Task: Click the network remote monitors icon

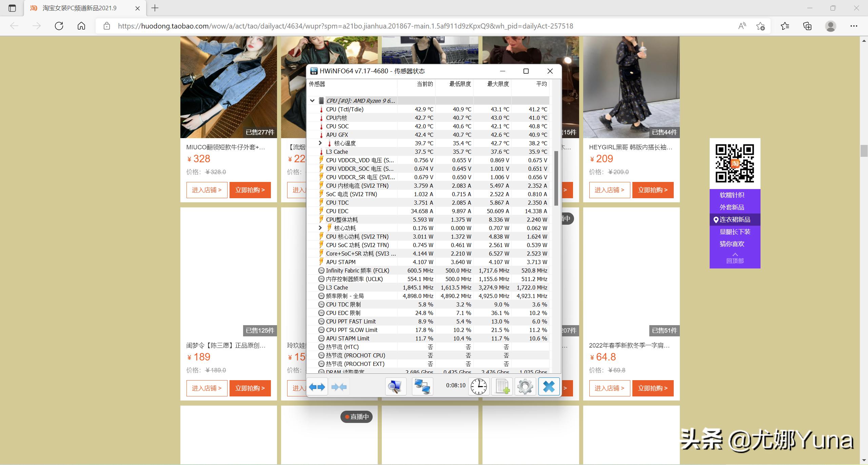Action: point(422,387)
